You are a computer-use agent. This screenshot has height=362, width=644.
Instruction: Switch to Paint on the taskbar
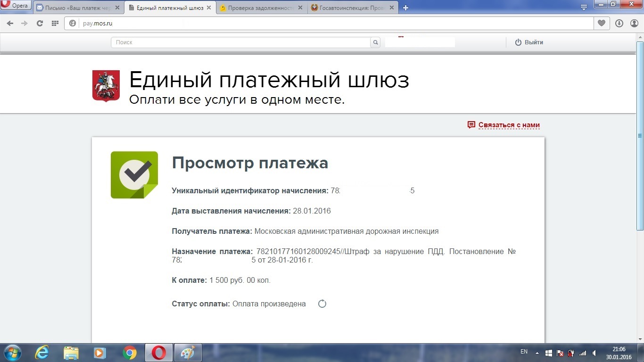pos(188,353)
